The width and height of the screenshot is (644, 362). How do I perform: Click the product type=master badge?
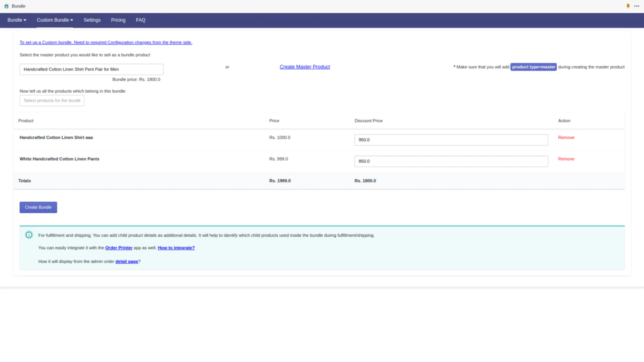pos(533,67)
